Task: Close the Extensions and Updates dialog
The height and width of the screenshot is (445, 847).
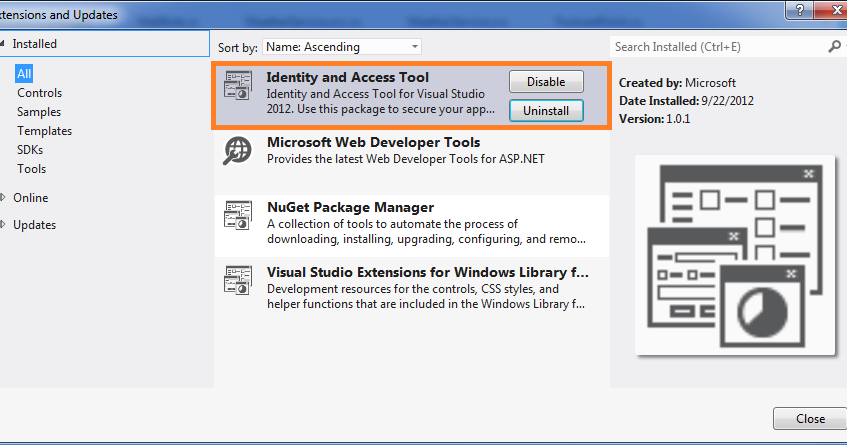Action: [810, 419]
